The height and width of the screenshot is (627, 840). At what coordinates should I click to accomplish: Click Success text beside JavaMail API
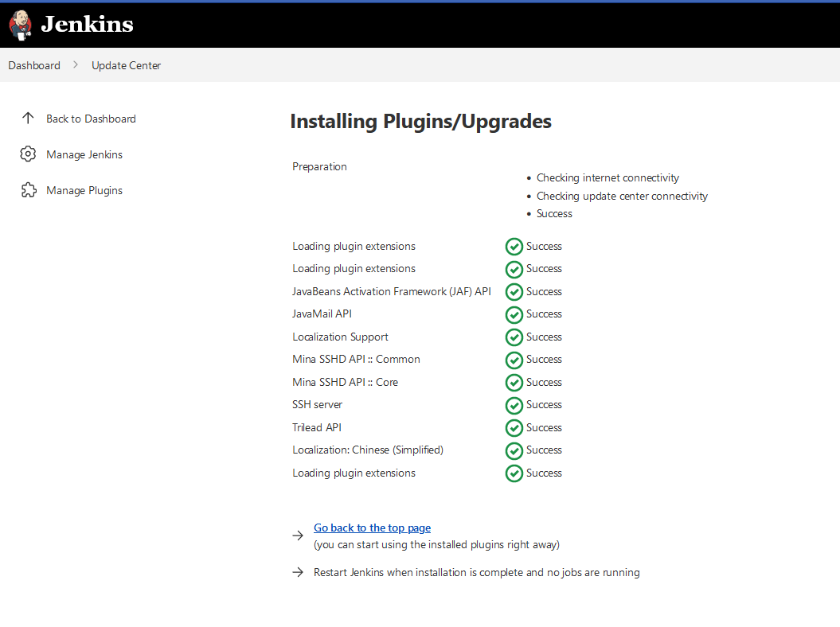(544, 313)
